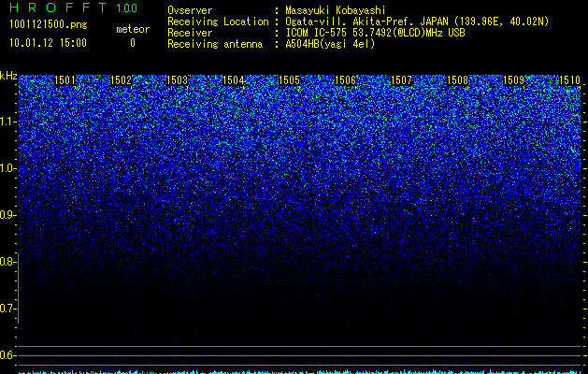Click the 1506 time marker
Image resolution: width=588 pixels, height=374 pixels.
[345, 80]
